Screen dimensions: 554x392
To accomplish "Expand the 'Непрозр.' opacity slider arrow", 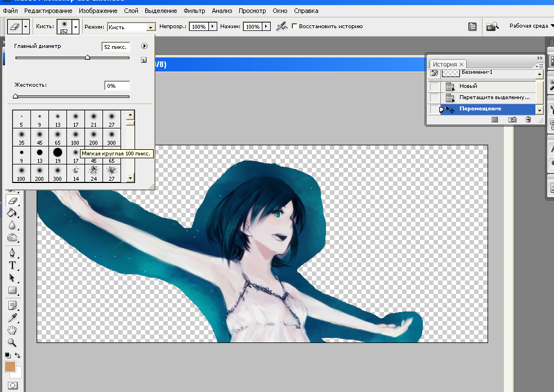I will pyautogui.click(x=212, y=26).
